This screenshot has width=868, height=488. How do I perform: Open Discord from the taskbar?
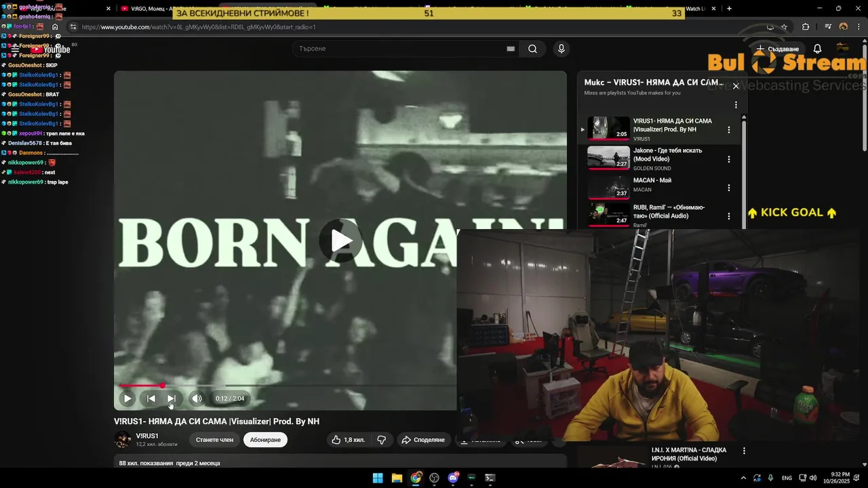pyautogui.click(x=453, y=478)
